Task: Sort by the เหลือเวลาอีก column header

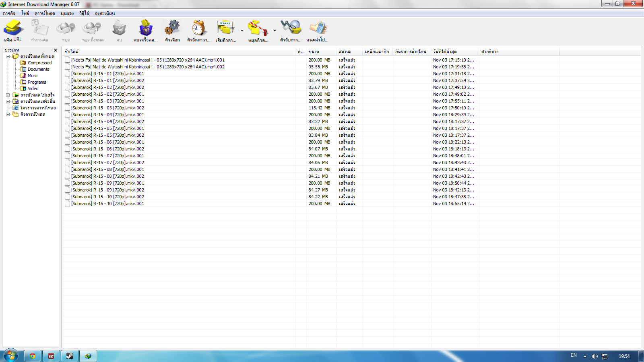Action: 378,51
